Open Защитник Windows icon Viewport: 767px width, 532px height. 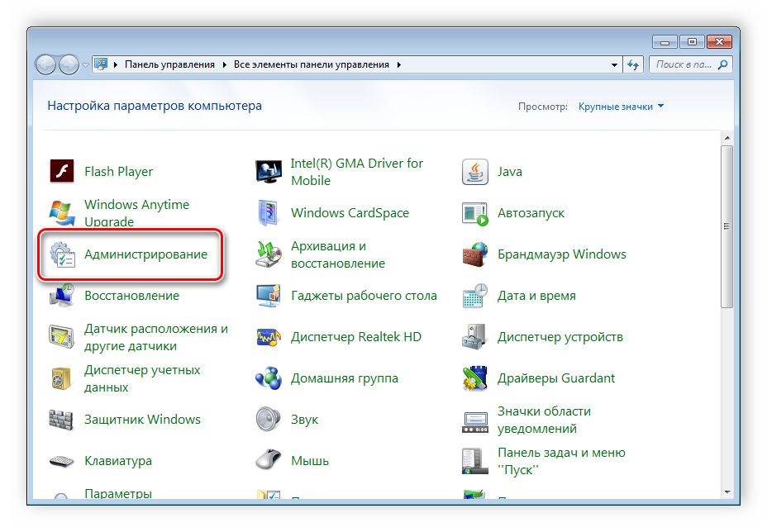point(63,420)
